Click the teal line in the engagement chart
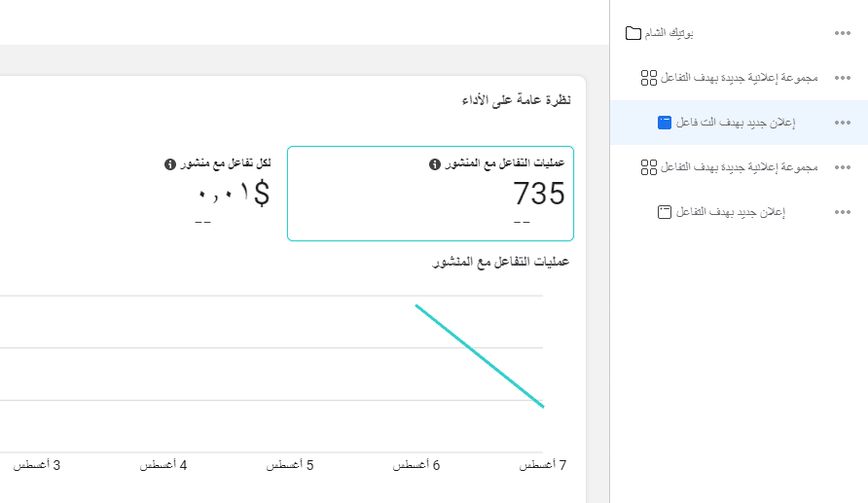Screen dimensions: 868x503 [x=480, y=356]
